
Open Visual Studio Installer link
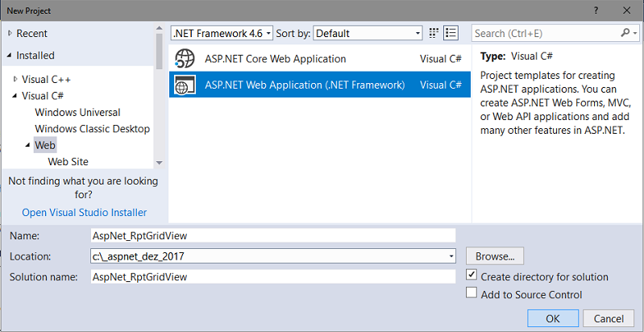pyautogui.click(x=84, y=213)
